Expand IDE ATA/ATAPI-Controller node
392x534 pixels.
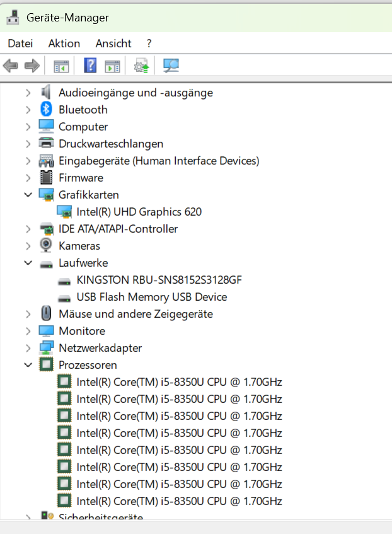coord(28,229)
